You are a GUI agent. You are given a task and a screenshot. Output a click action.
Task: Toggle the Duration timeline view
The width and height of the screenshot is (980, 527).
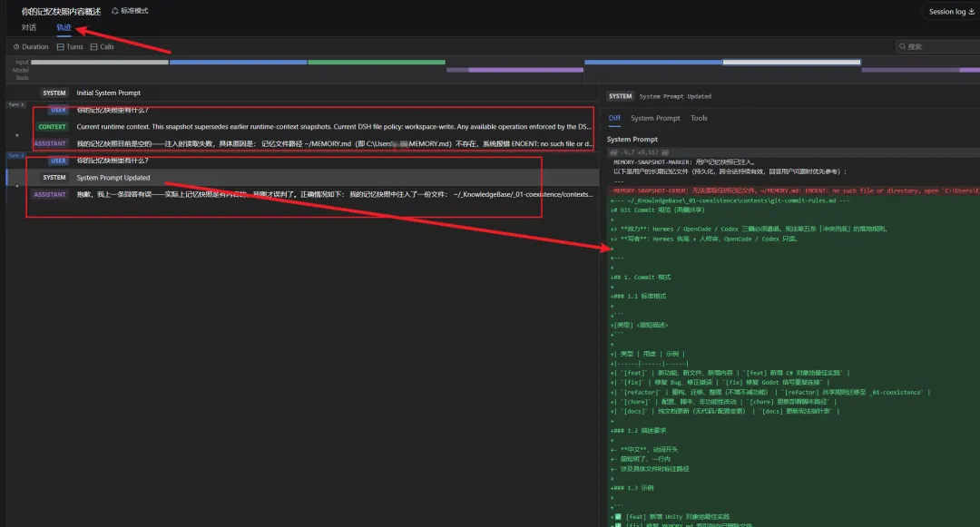(x=31, y=47)
